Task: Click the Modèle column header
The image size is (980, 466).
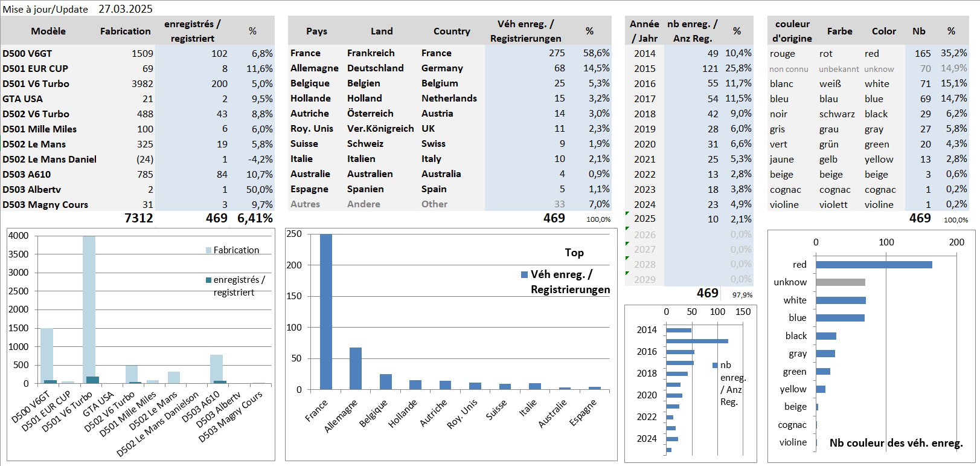Action: [48, 31]
